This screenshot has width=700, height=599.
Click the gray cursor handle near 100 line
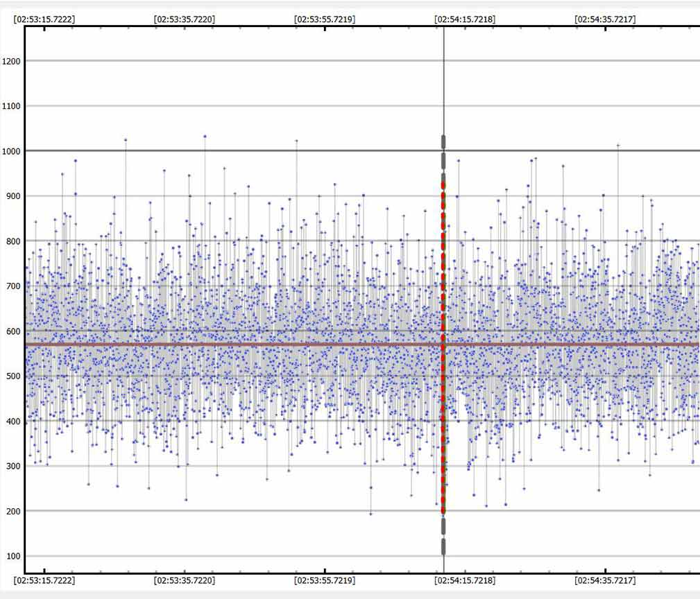tap(443, 546)
